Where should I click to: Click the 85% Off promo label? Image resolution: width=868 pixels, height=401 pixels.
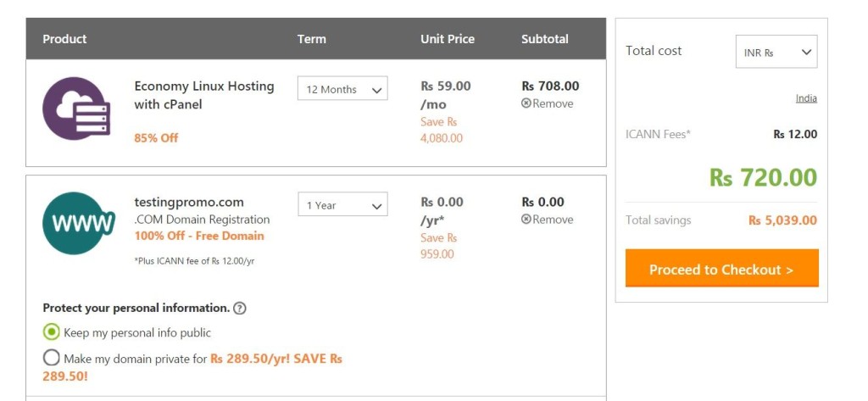click(x=156, y=137)
